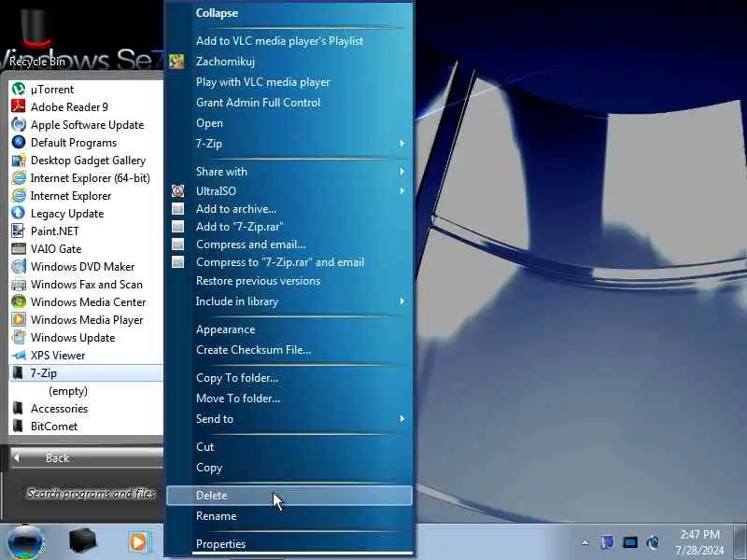
Task: Expand the 7-Zip submenu arrow
Action: [x=402, y=144]
